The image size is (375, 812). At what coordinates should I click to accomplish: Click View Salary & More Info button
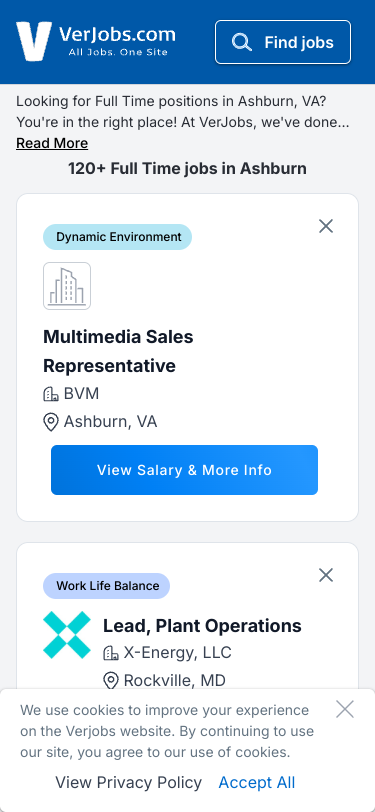(x=184, y=470)
